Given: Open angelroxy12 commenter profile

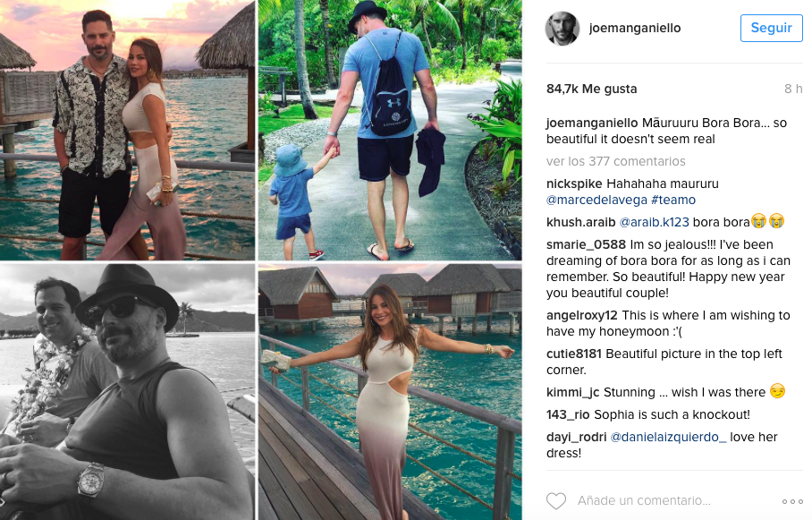Looking at the screenshot, I should click(x=582, y=315).
